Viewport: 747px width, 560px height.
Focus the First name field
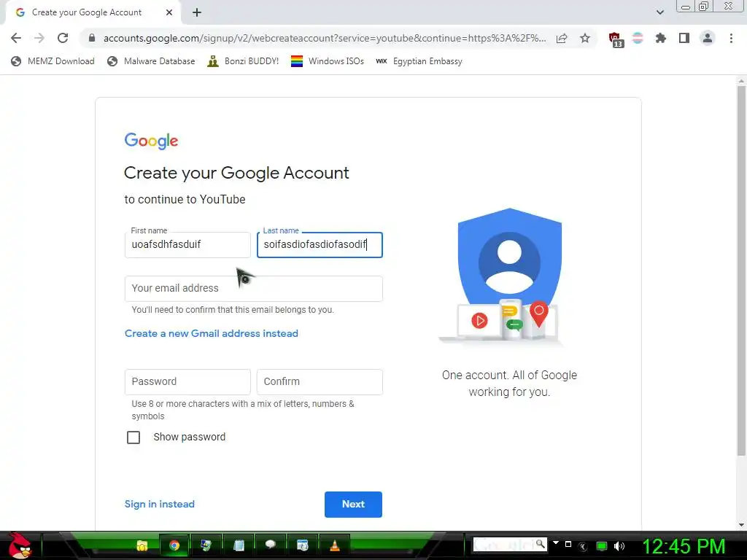tap(187, 245)
